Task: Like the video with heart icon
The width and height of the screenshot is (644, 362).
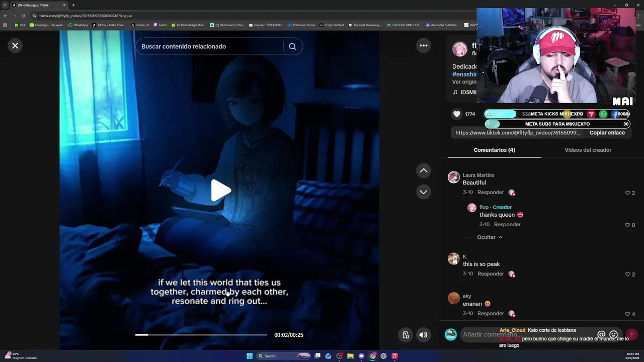Action: pos(457,114)
